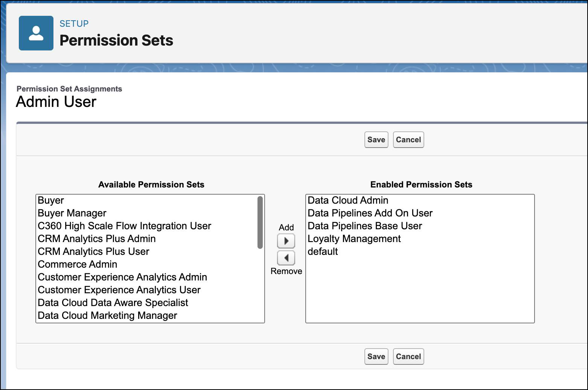Select Buyer in Available Permission Sets
The width and height of the screenshot is (588, 390).
pos(147,200)
